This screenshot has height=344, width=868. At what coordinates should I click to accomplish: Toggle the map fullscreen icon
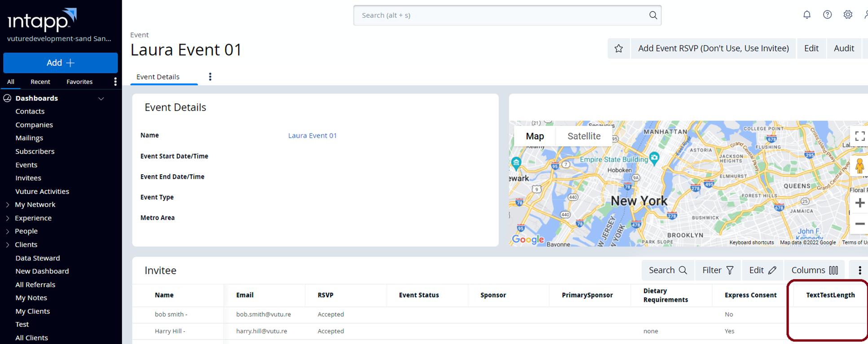tap(859, 136)
